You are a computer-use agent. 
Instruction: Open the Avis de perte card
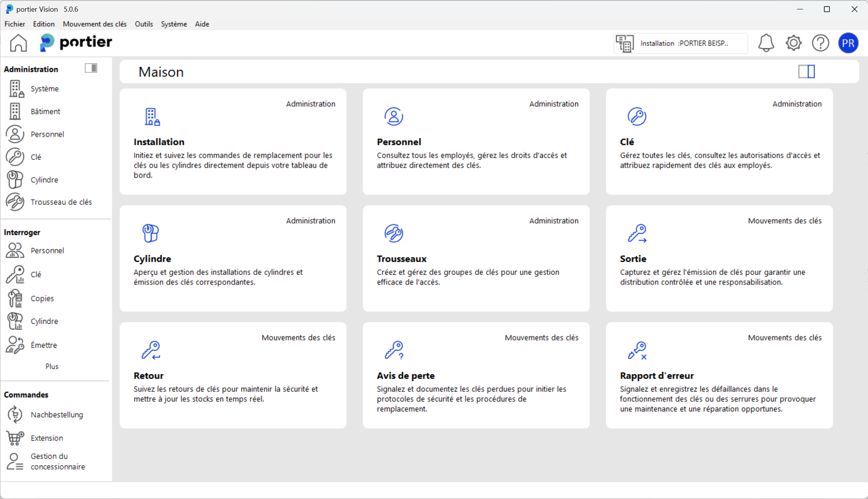coord(476,375)
